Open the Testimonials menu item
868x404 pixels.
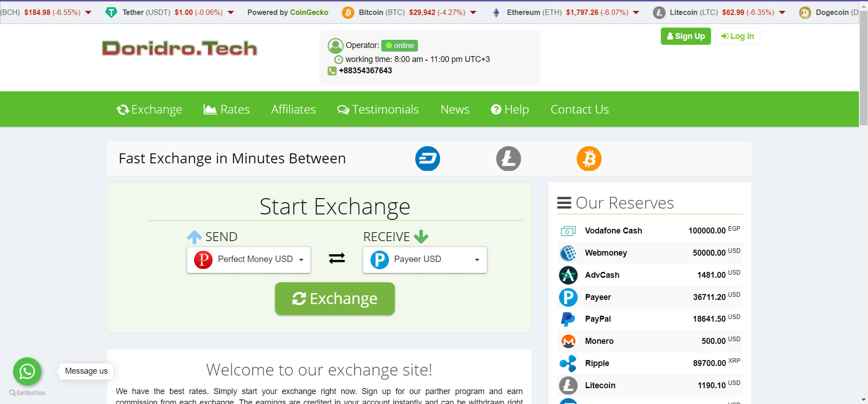(x=378, y=109)
